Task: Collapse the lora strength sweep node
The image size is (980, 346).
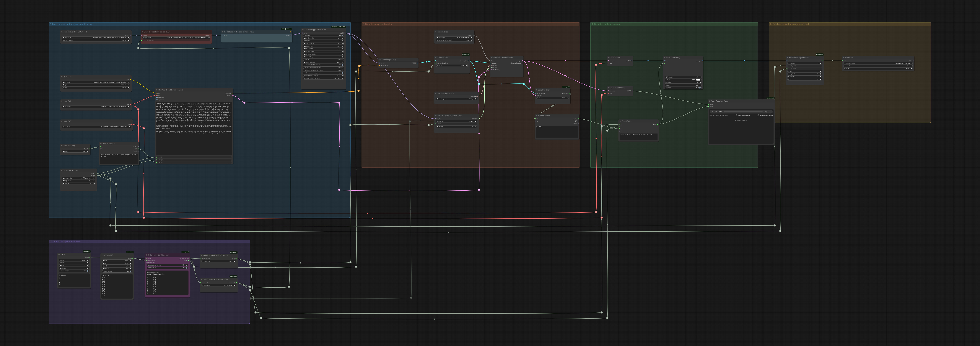Action: (102, 255)
